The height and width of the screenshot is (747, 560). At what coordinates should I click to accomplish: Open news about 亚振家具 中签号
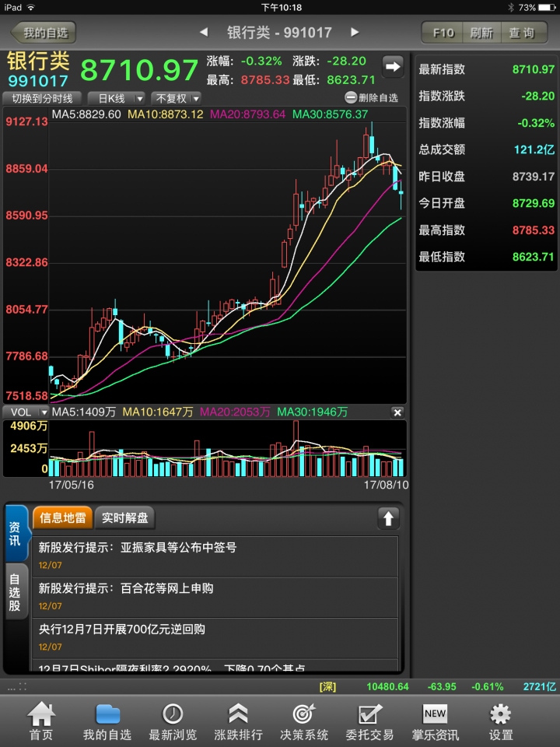pyautogui.click(x=215, y=556)
